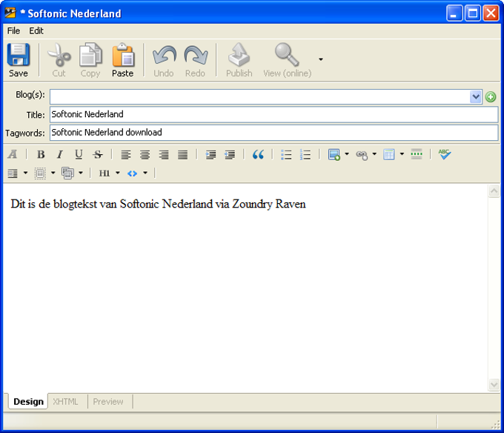Expand the border dropdown arrow

coord(53,173)
